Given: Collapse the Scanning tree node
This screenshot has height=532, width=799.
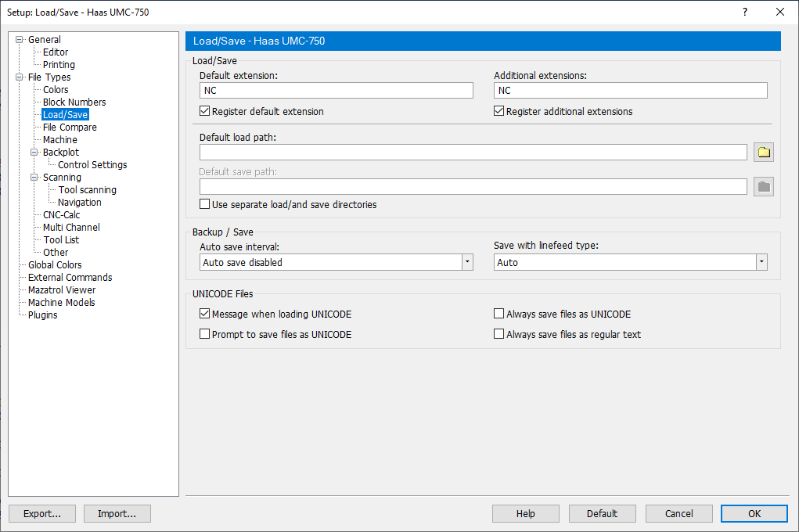Looking at the screenshot, I should pos(34,178).
